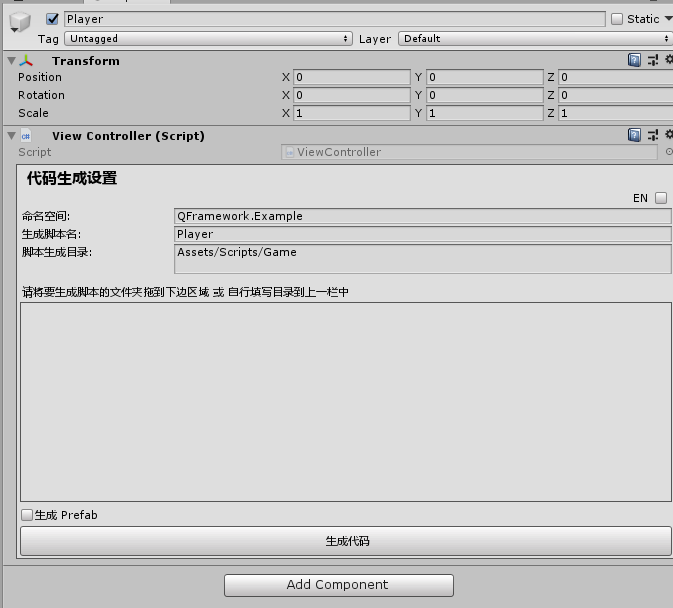Screen dimensions: 673x608
Task: Click the View Controller (Script) title
Action: 128,136
